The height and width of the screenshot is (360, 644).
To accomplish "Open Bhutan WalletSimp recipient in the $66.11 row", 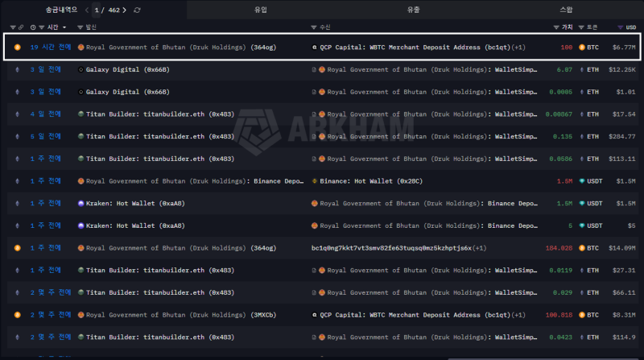I will point(432,292).
